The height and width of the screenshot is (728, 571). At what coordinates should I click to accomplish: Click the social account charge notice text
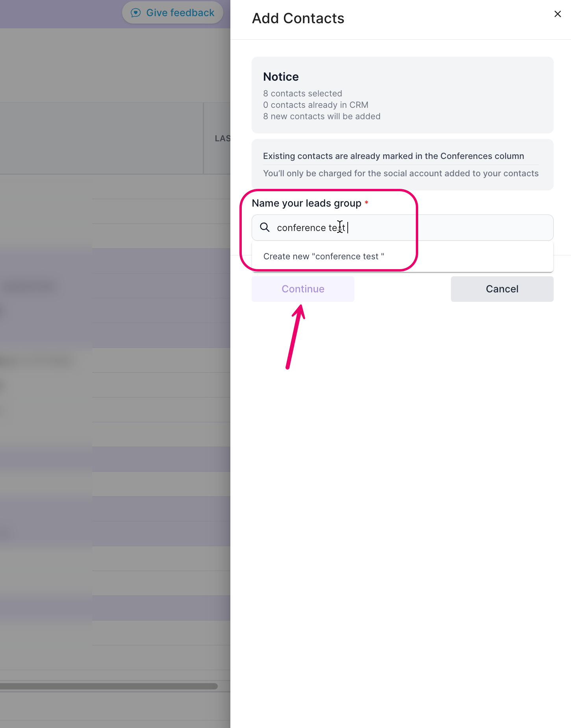coord(400,174)
